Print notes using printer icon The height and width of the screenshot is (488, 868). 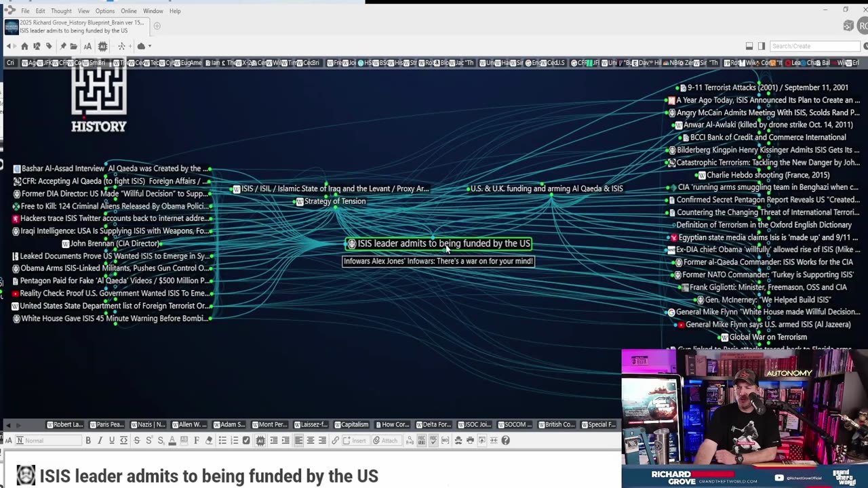pyautogui.click(x=470, y=441)
